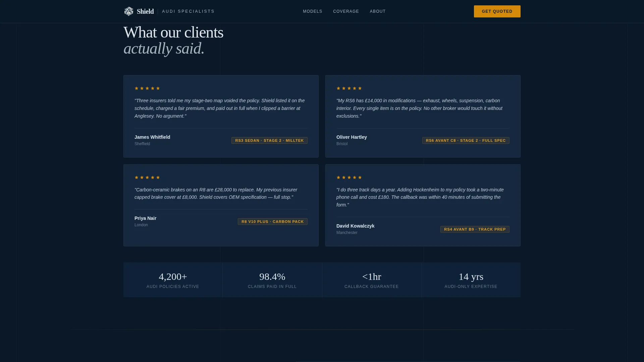644x362 pixels.
Task: Click the RS6 Avant C8 Stage 2 tag
Action: 466,140
